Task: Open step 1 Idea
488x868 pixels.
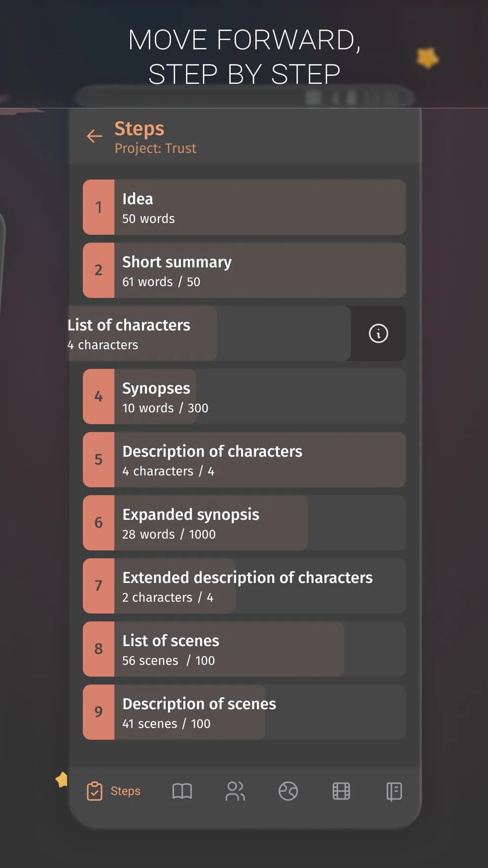Action: [244, 207]
